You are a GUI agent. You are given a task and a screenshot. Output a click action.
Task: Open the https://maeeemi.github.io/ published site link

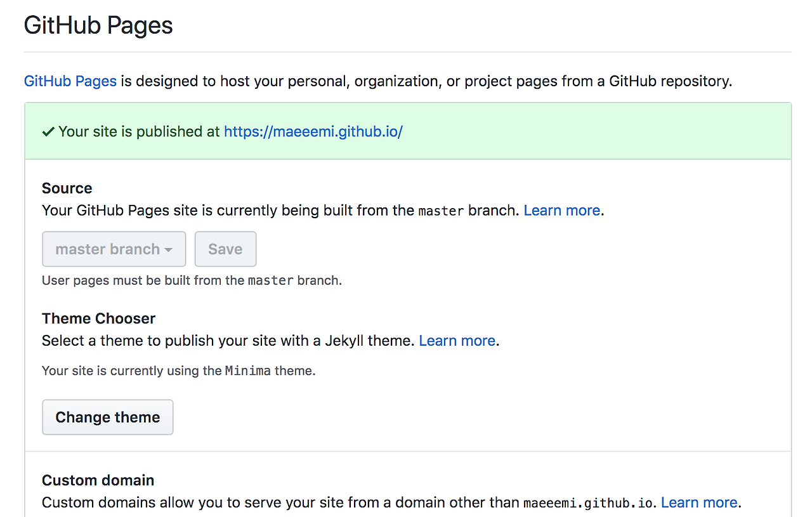(313, 132)
